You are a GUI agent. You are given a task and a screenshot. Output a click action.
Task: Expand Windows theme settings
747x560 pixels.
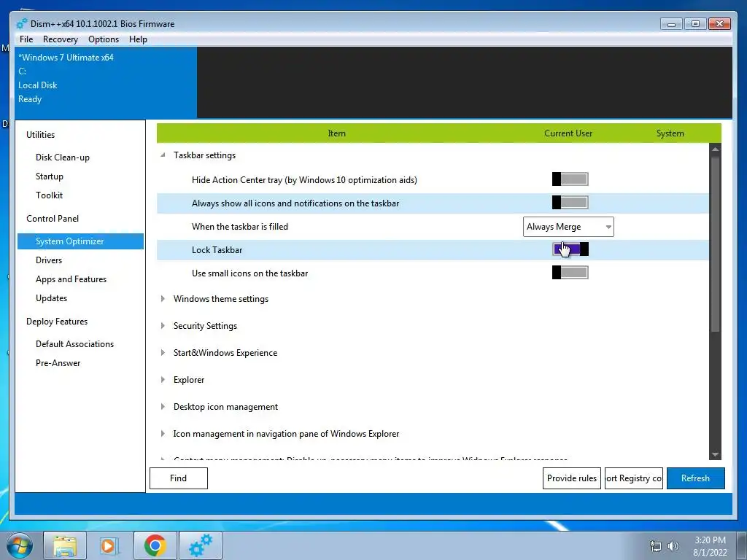pyautogui.click(x=163, y=298)
